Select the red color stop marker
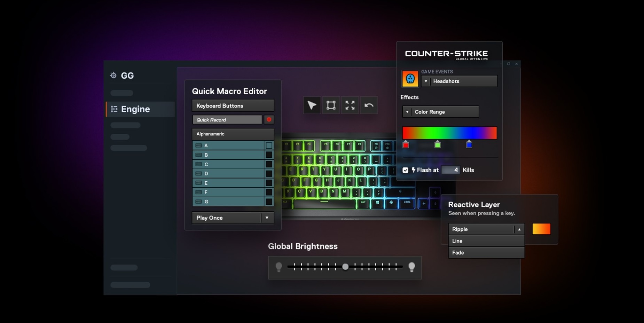 (406, 144)
